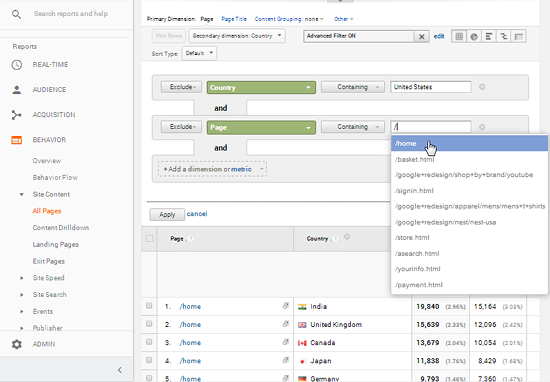Click the Apply button
Viewport: 550px width, 382px height.
point(167,214)
